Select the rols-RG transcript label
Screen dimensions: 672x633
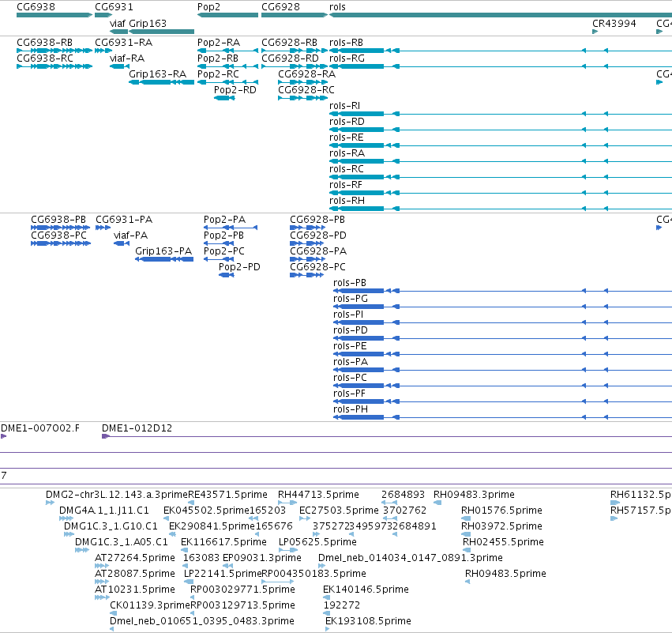(347, 58)
